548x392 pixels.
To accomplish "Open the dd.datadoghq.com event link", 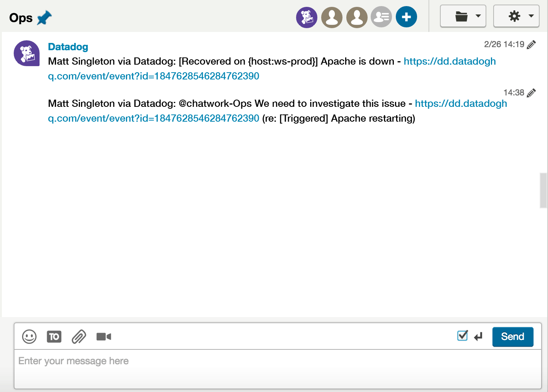I will point(450,61).
